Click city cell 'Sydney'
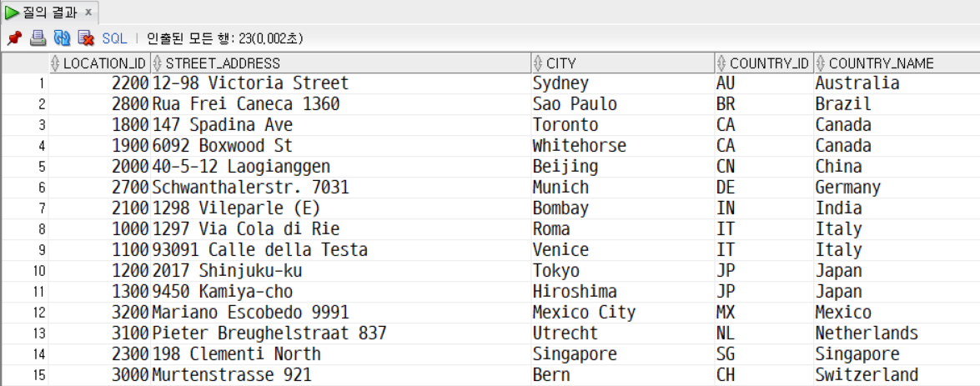The height and width of the screenshot is (386, 980). pos(622,83)
